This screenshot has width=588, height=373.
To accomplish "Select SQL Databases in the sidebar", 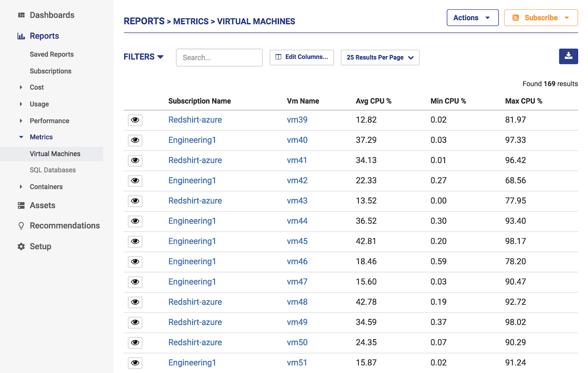I will click(x=53, y=170).
